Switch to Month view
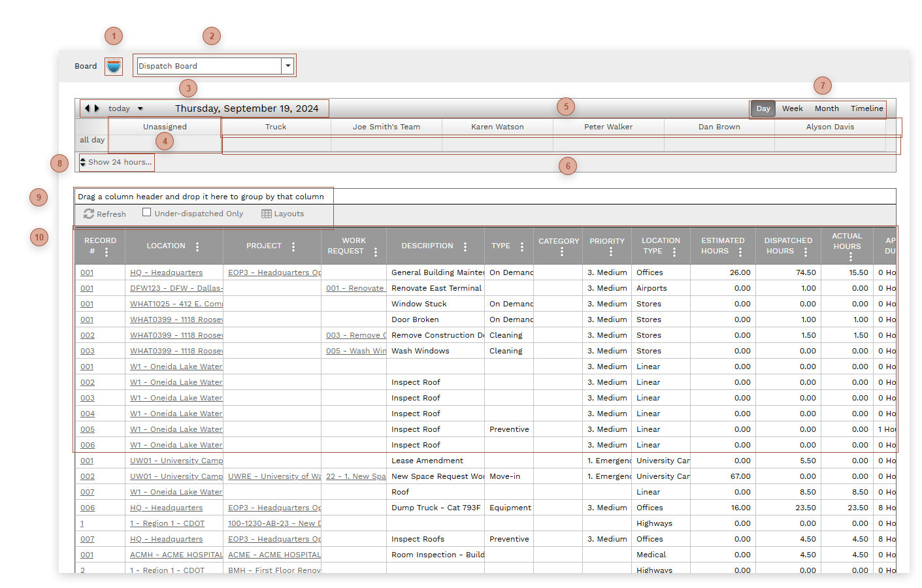Viewport: 922px width, 588px height. tap(826, 108)
